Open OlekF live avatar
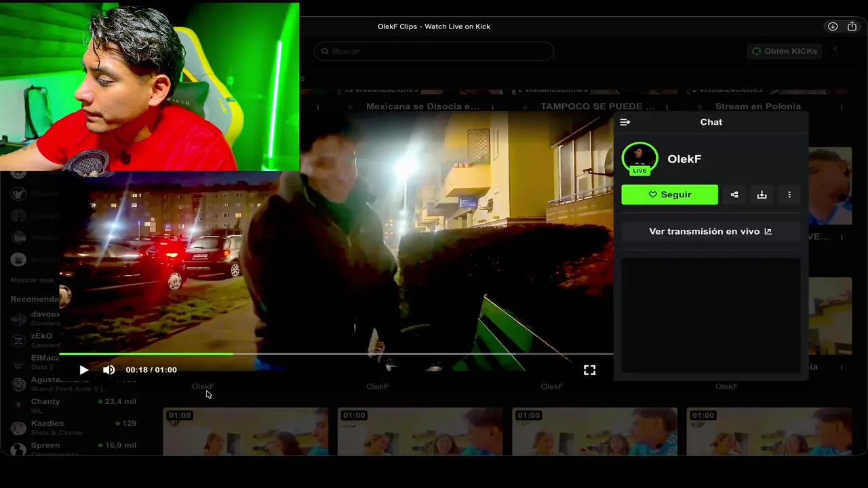868x488 pixels. 639,159
